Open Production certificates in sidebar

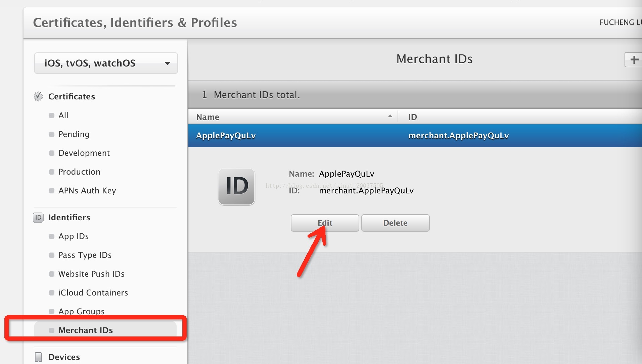coord(79,172)
